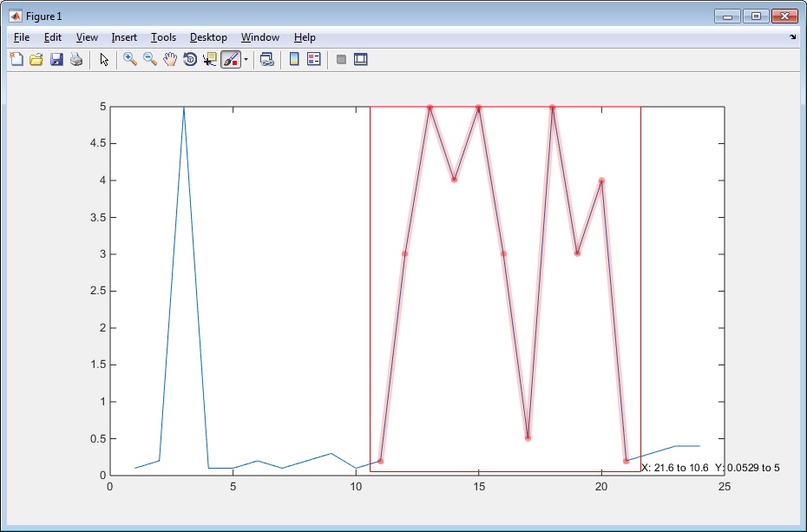This screenshot has width=807, height=532.
Task: Select the Zoom In tool
Action: (130, 60)
